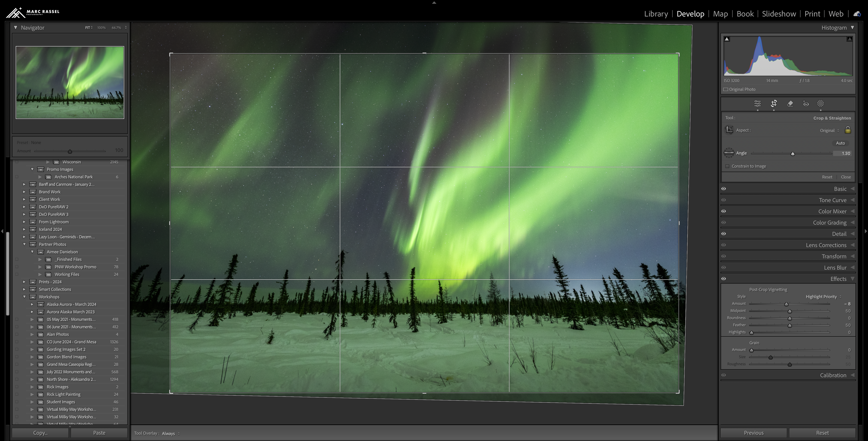
Task: Select the Healing eraser tool icon
Action: pyautogui.click(x=790, y=104)
